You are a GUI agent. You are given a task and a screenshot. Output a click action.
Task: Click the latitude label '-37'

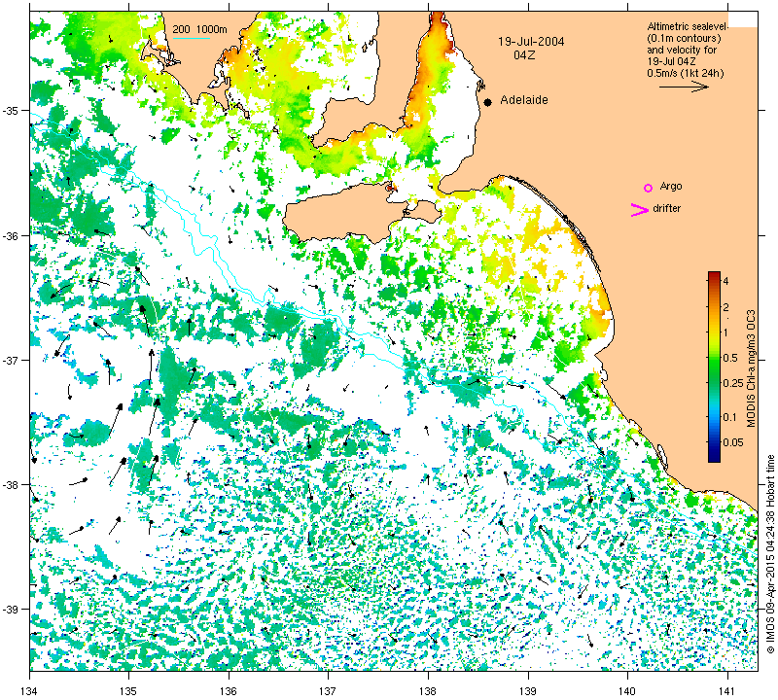click(12, 360)
